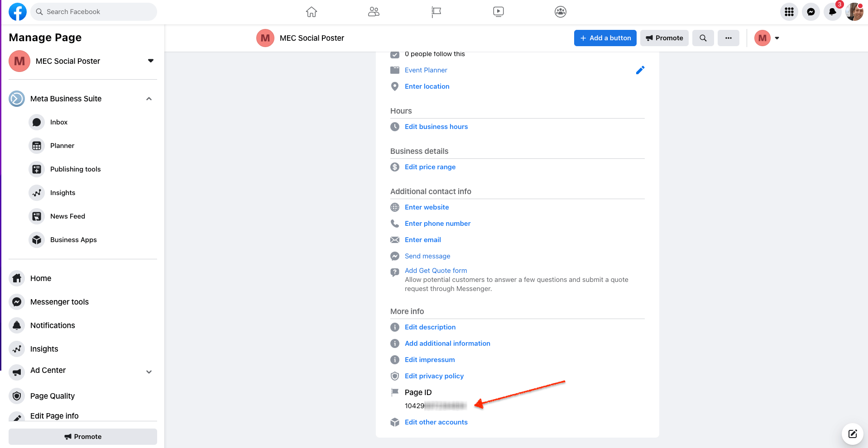The height and width of the screenshot is (448, 868).
Task: Open Groups icon in top navigation
Action: click(x=561, y=12)
